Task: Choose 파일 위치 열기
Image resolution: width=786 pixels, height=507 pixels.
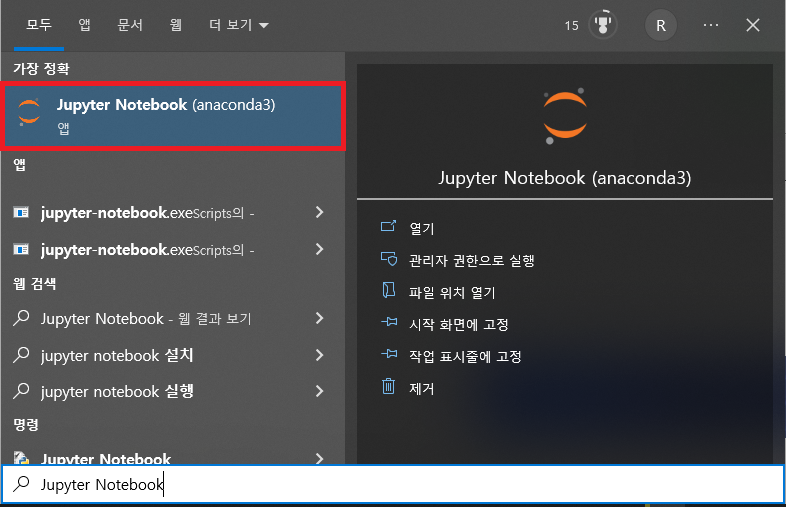Action: point(452,292)
